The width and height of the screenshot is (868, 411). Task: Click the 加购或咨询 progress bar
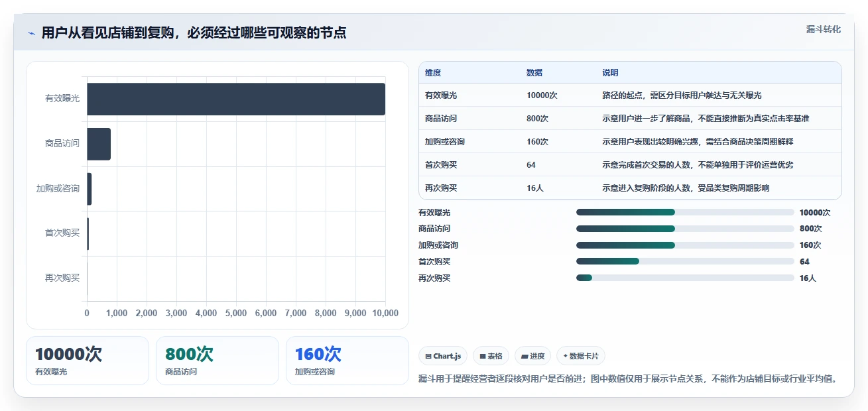(685, 245)
